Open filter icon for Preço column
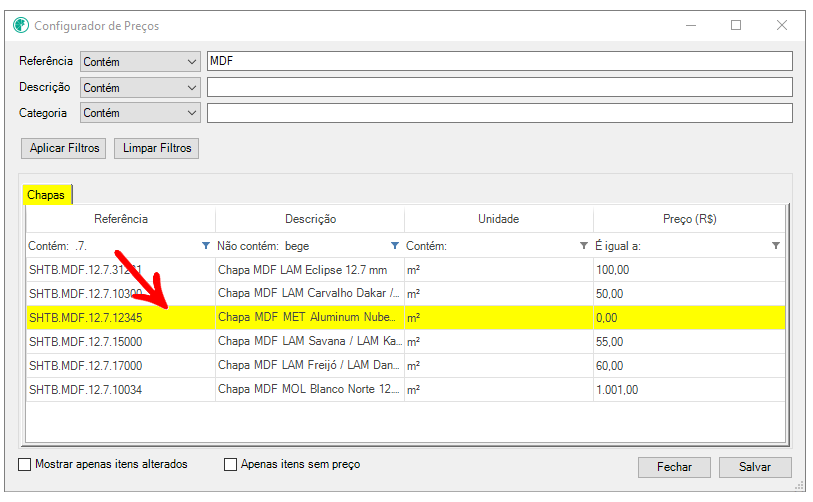The width and height of the screenshot is (813, 502). pyautogui.click(x=776, y=245)
